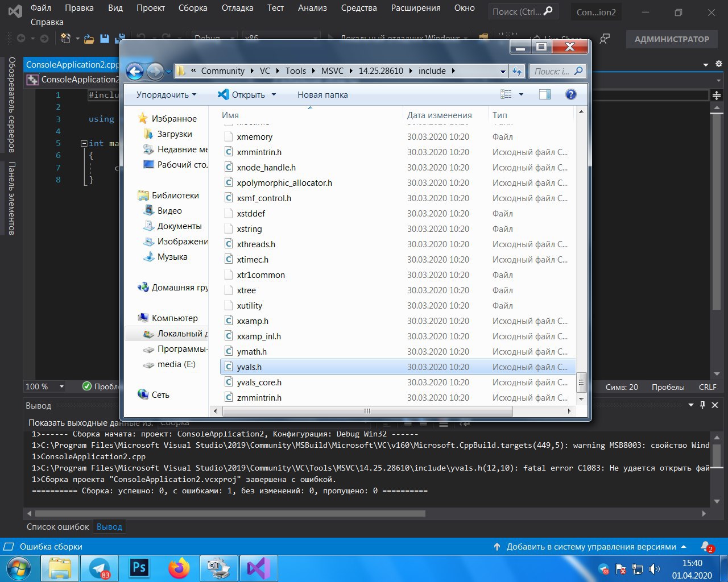This screenshot has height=582, width=728.
Task: Click Tools segment in address bar
Action: (x=295, y=71)
